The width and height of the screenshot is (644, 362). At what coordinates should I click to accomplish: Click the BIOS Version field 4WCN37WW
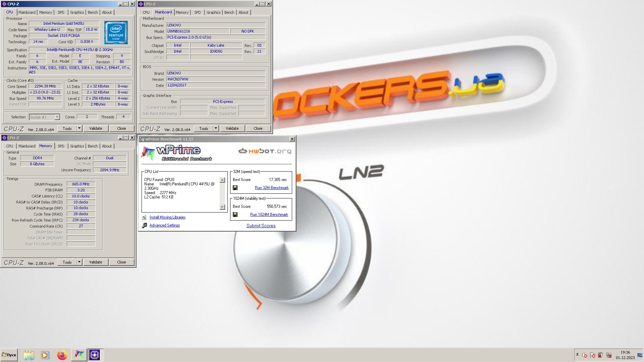216,79
